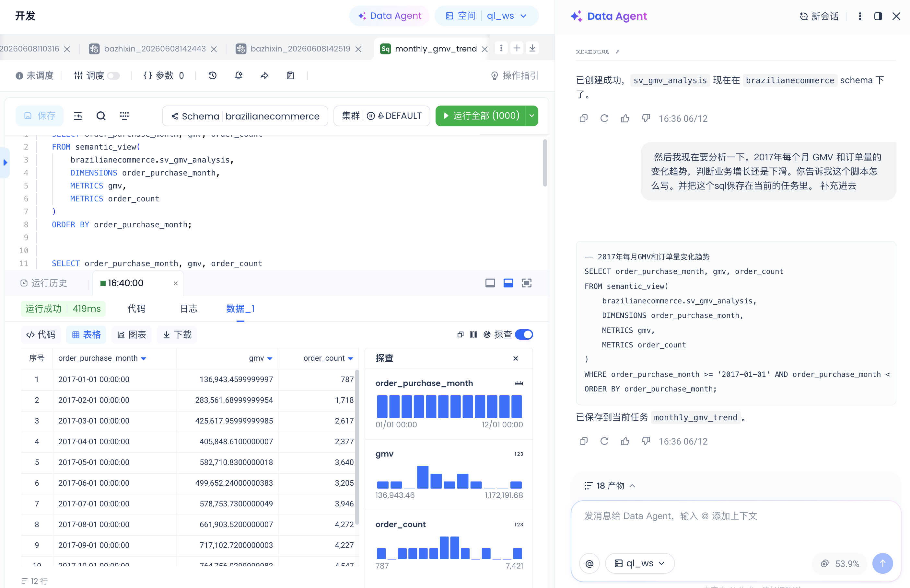Screen dimensions: 910x588
Task: Turn off the 探查 toggle switch
Action: pos(524,334)
